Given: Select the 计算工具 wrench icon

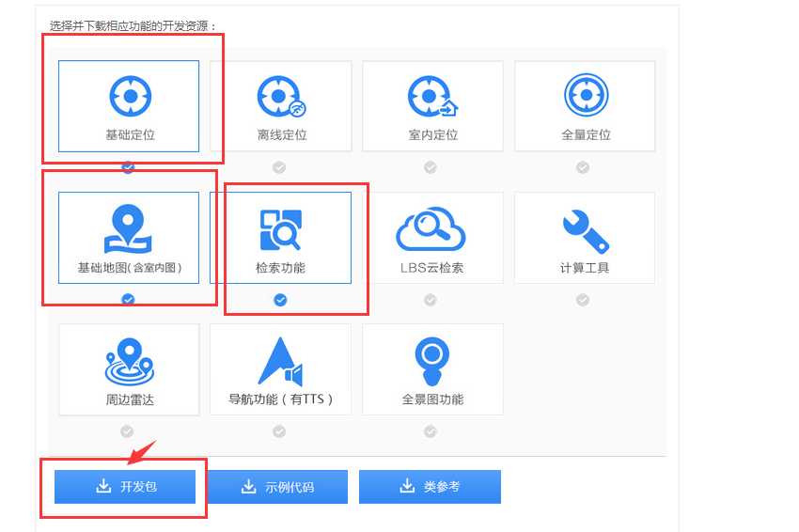Looking at the screenshot, I should (x=586, y=232).
